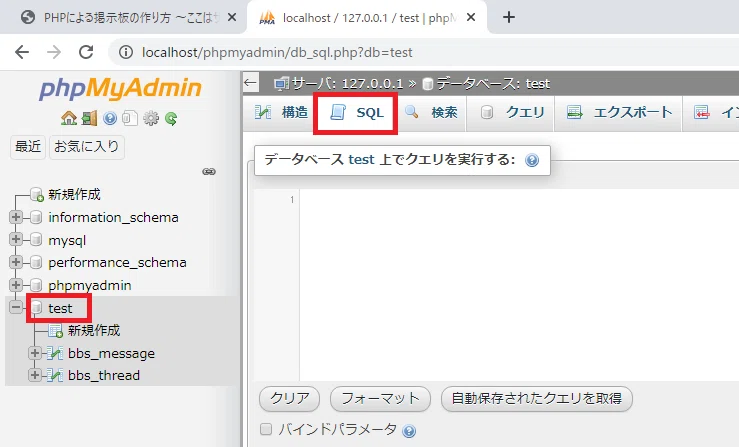The width and height of the screenshot is (739, 447).
Task: Click the log out door icon
Action: (x=89, y=118)
